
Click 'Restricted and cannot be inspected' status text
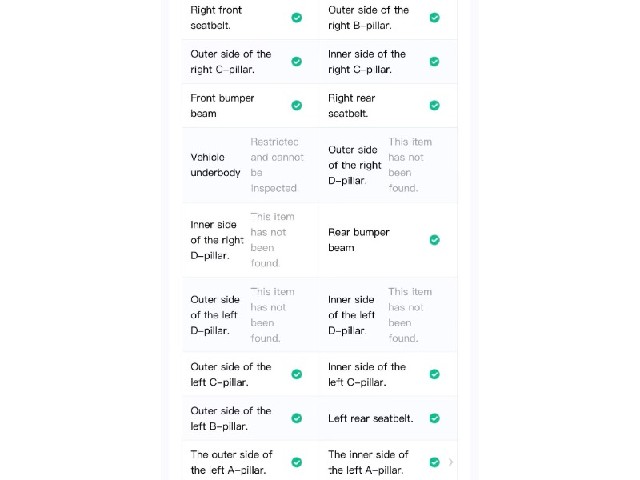[277, 165]
